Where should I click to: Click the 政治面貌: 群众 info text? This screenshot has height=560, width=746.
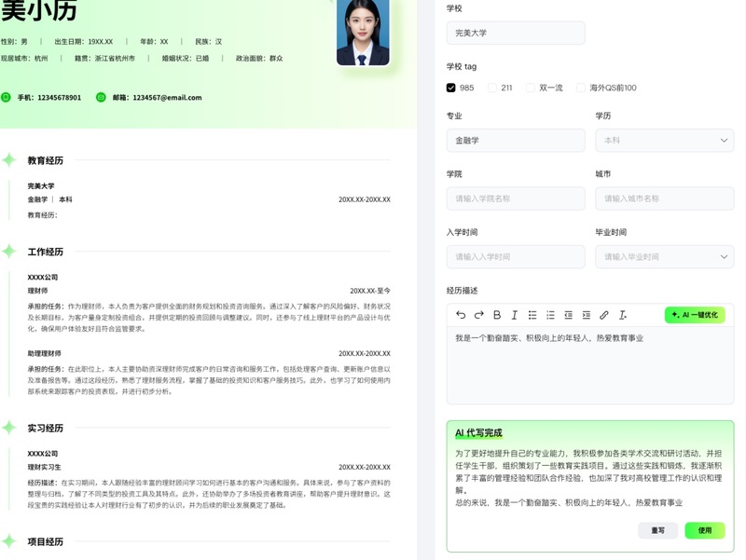[x=259, y=58]
